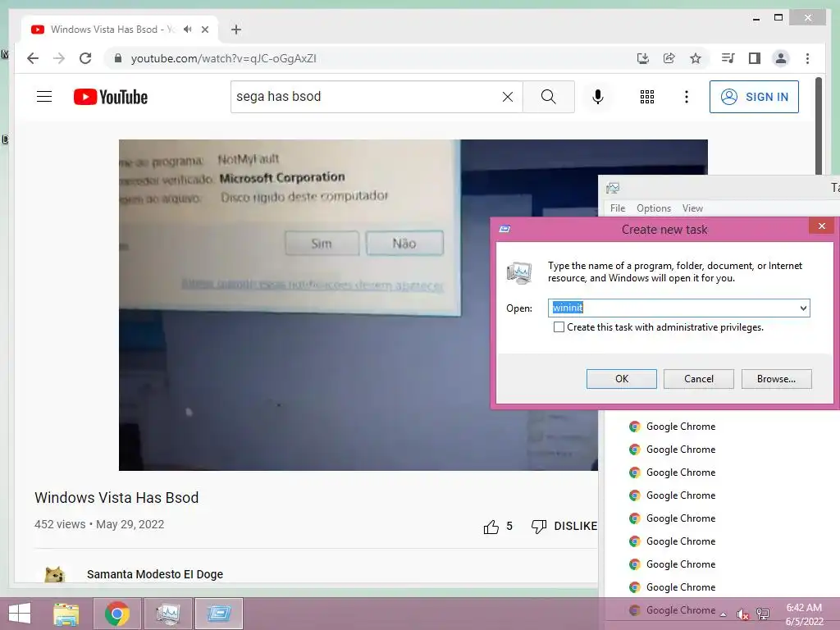Viewport: 840px width, 630px height.
Task: Click the Chrome taskbar icon
Action: click(x=116, y=614)
